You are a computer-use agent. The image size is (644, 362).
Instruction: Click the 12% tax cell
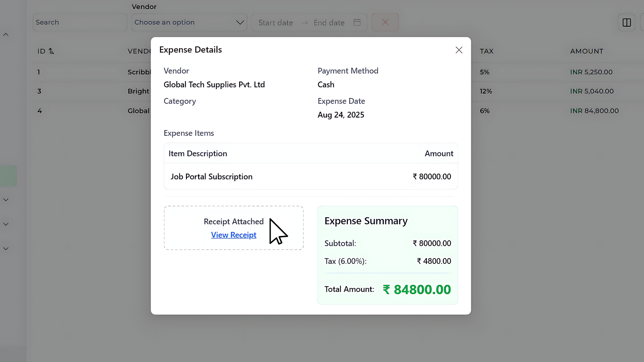pyautogui.click(x=486, y=91)
